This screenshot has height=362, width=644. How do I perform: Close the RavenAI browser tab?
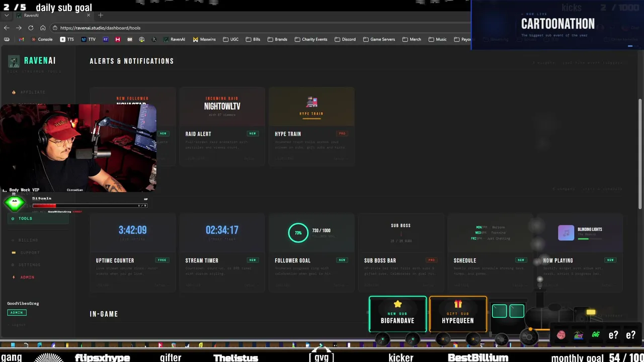(89, 15)
